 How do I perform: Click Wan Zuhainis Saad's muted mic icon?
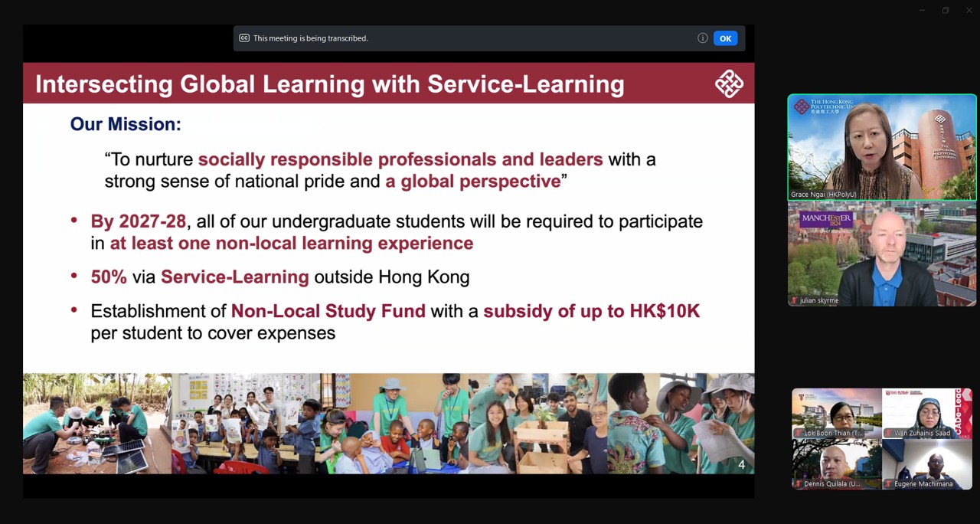tap(889, 434)
